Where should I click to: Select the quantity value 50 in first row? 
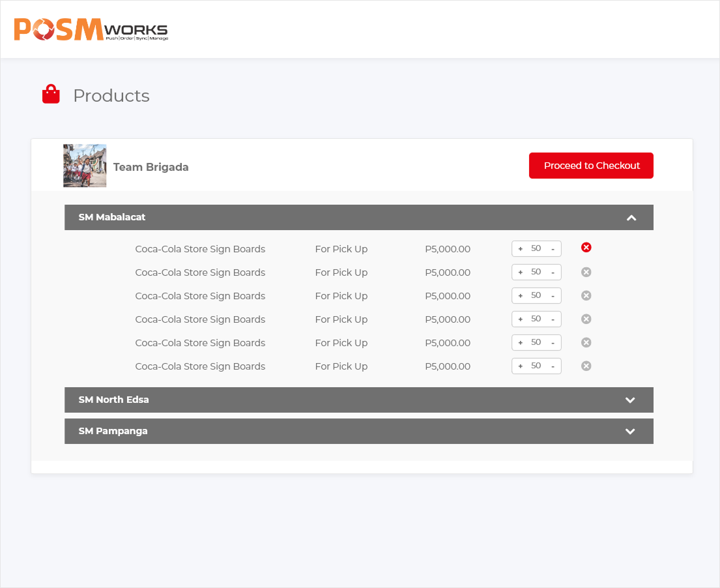536,248
